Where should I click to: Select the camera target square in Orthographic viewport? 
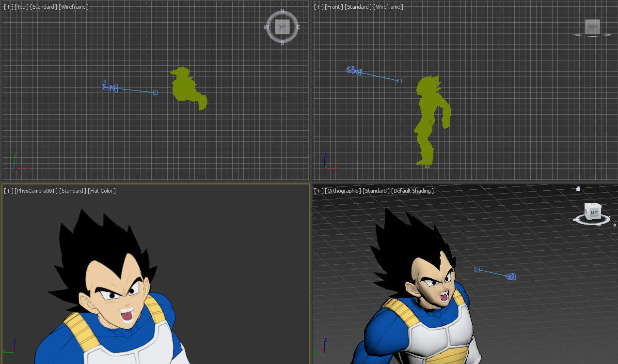click(x=477, y=269)
